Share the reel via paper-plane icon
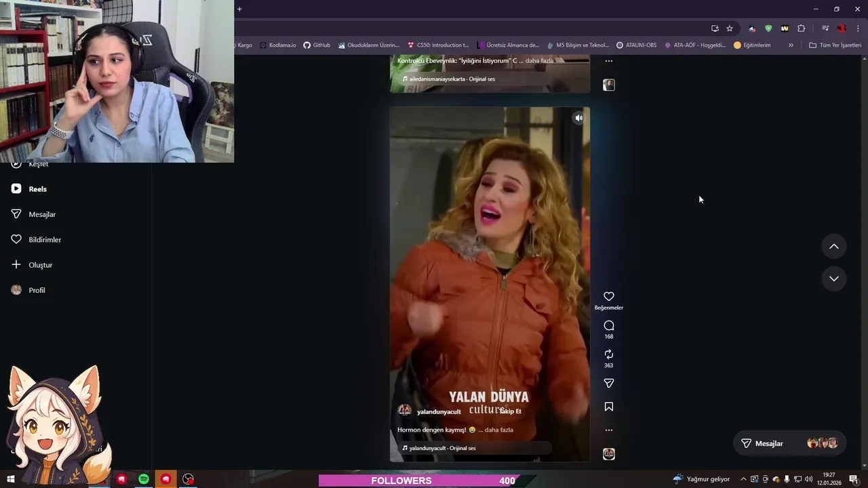 click(x=609, y=384)
